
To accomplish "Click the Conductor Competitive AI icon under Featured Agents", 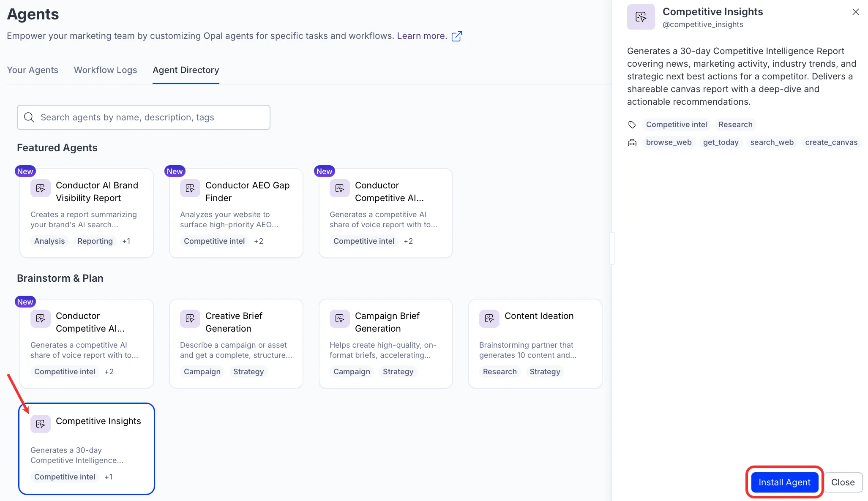I will coord(340,188).
